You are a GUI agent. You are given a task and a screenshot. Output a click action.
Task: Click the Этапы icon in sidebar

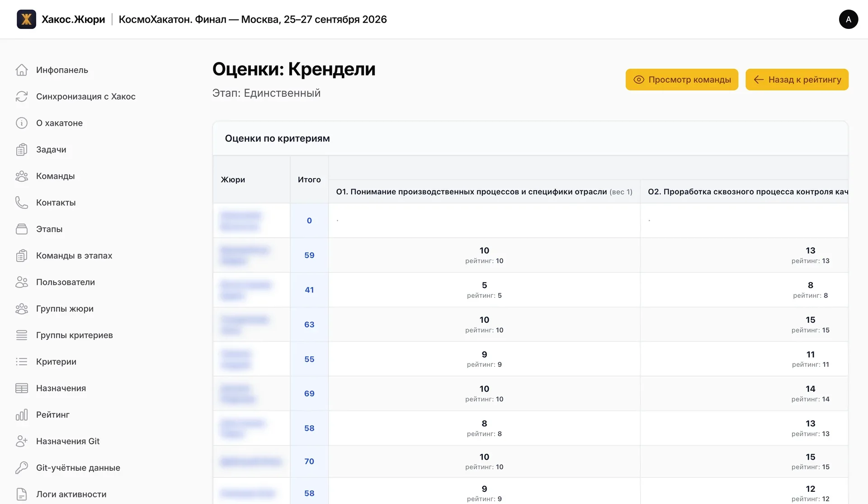point(22,229)
